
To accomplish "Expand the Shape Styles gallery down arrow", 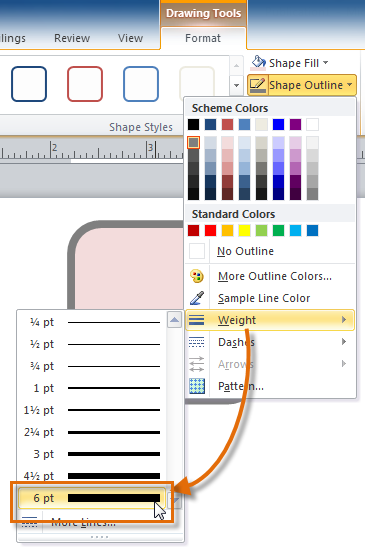I will click(236, 85).
